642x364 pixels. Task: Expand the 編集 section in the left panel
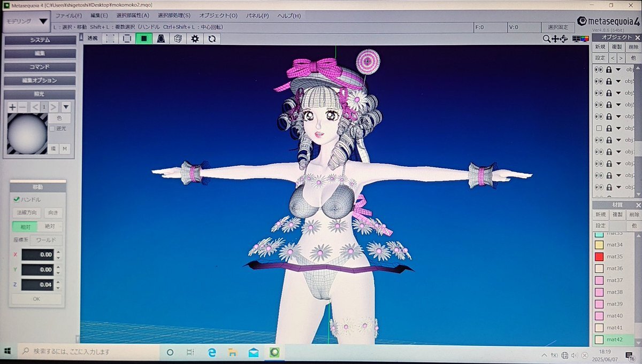tap(40, 53)
